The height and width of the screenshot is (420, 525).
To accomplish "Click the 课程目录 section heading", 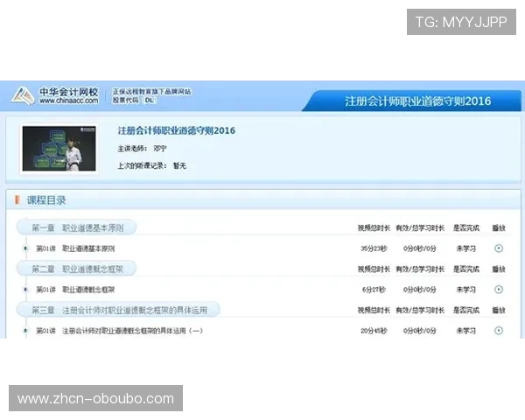I will pyautogui.click(x=46, y=200).
